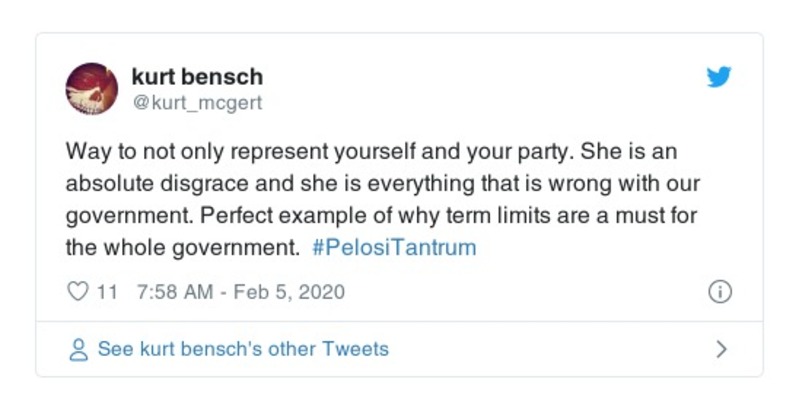Open the Twitter Ads info icon

pos(719,292)
